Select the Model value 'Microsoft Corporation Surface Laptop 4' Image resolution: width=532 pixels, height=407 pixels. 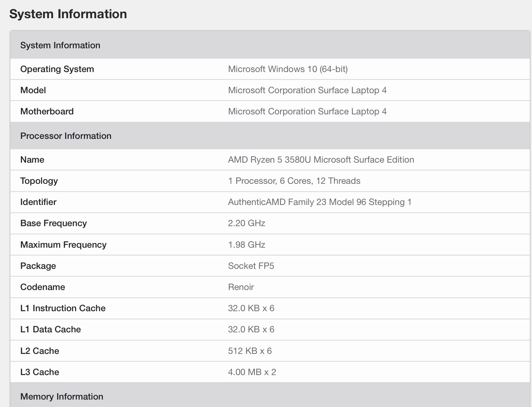point(307,90)
